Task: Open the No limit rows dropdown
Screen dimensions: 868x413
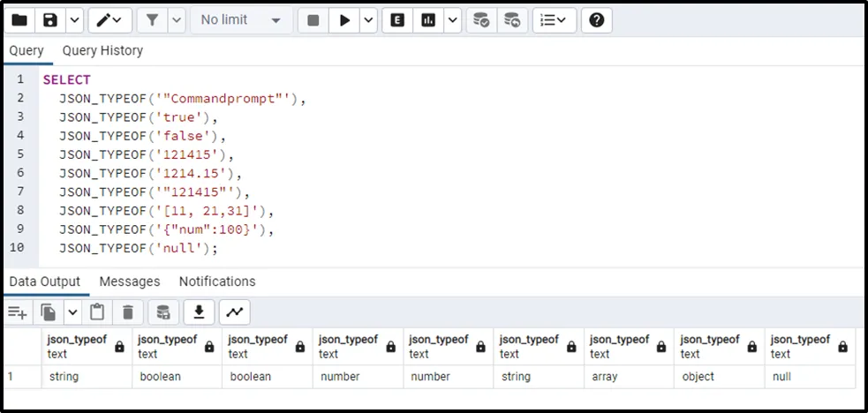Action: click(x=240, y=19)
